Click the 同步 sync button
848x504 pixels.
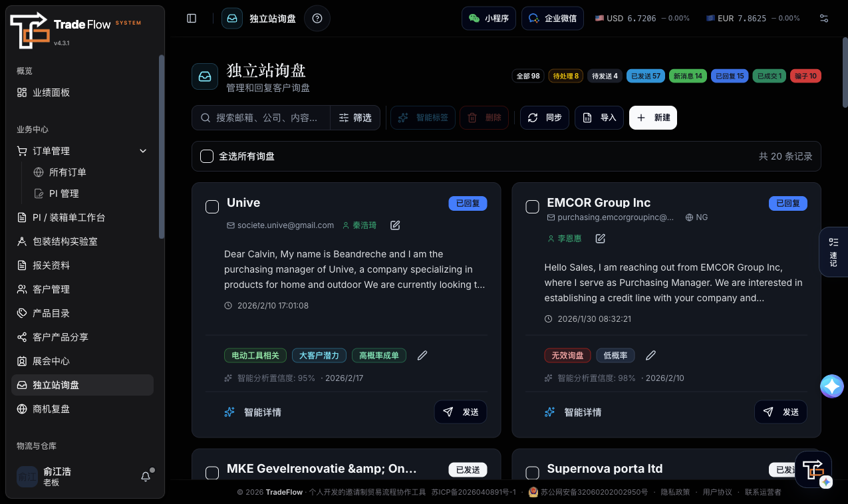pos(545,118)
